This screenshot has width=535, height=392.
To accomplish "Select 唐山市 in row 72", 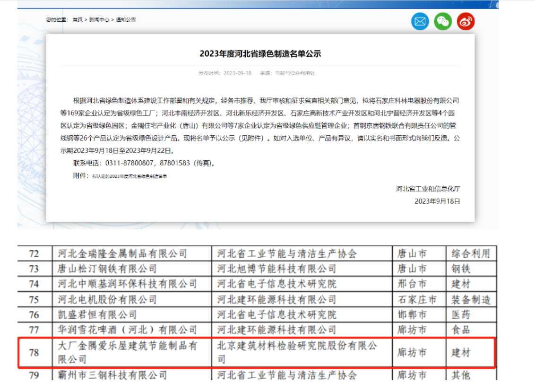I will [419, 254].
